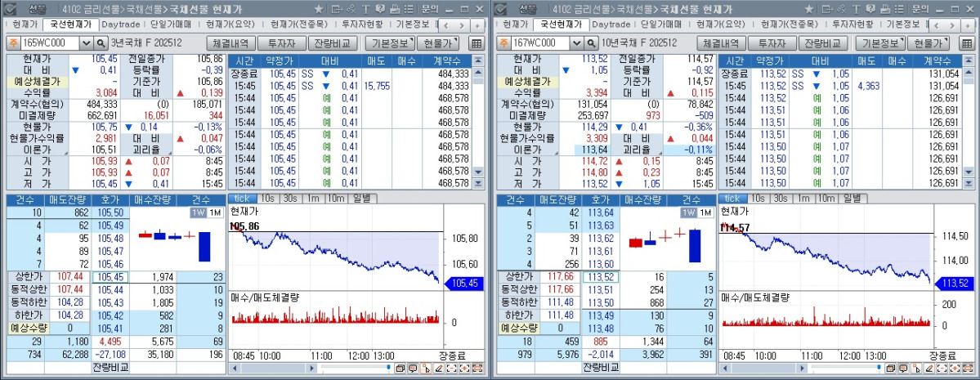
Task: Click favorites star in 3년국채 window title bar
Action: pos(318,9)
